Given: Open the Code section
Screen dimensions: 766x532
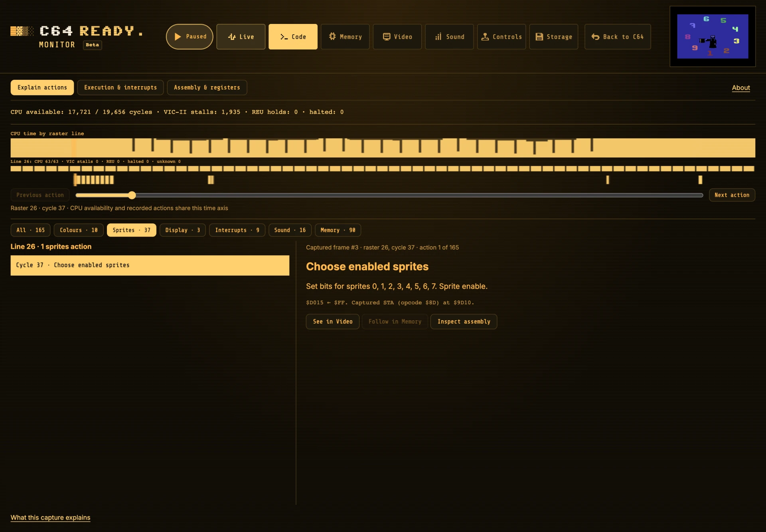Looking at the screenshot, I should pyautogui.click(x=293, y=37).
